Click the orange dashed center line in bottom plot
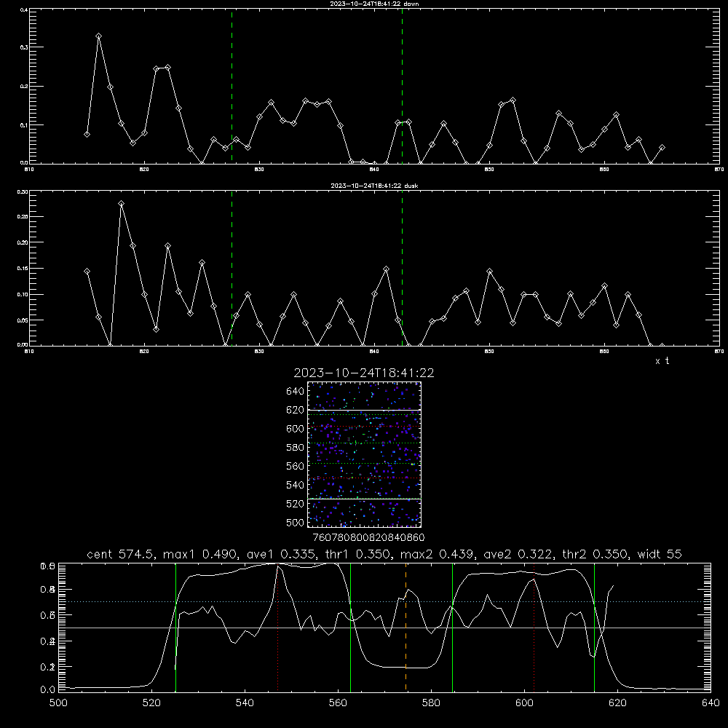This screenshot has width=728, height=728. (405, 627)
